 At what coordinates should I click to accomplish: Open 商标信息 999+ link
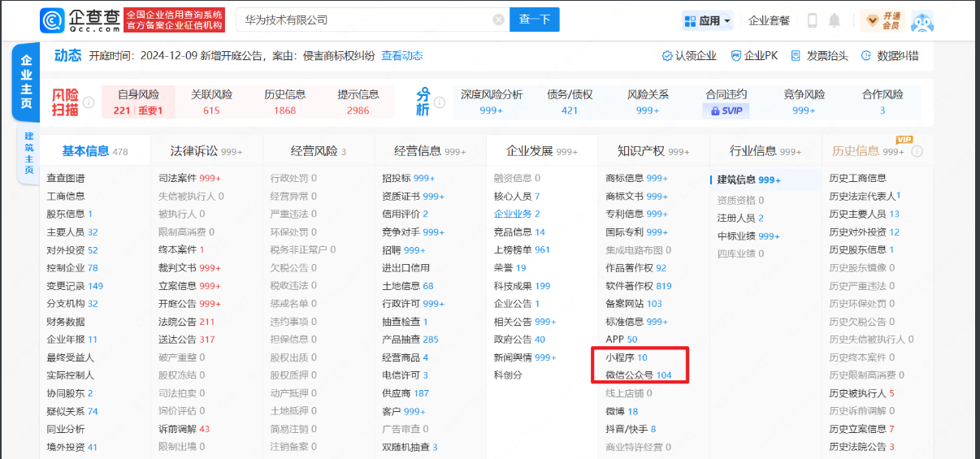click(x=637, y=178)
